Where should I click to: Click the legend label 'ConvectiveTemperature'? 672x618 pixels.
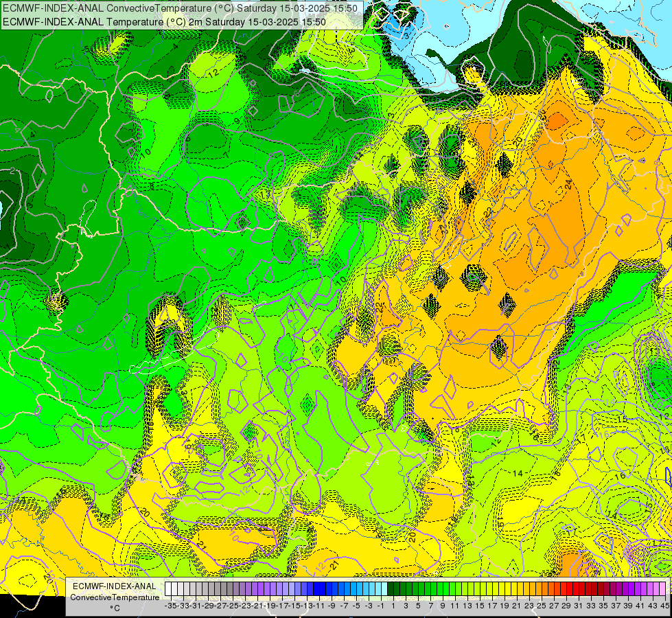coord(115,597)
